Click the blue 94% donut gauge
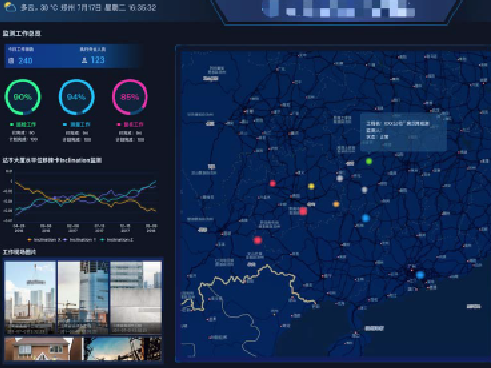The height and width of the screenshot is (368, 491). (x=77, y=97)
